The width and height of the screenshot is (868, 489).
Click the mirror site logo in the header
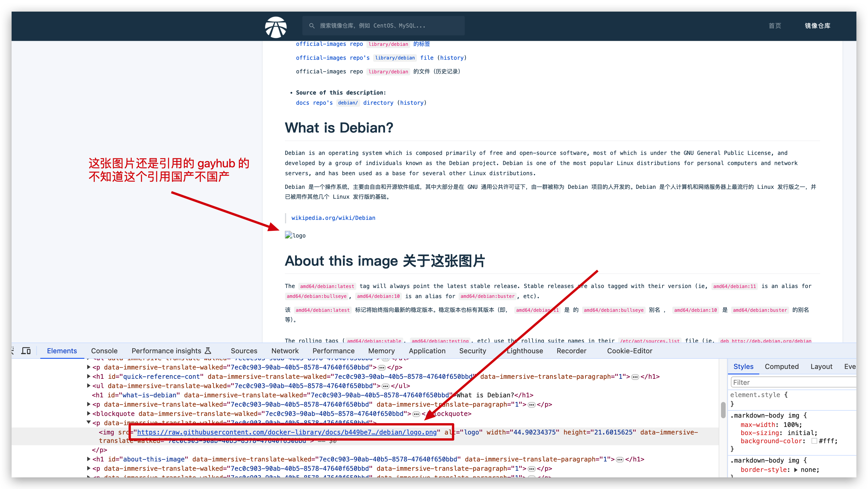coord(276,27)
